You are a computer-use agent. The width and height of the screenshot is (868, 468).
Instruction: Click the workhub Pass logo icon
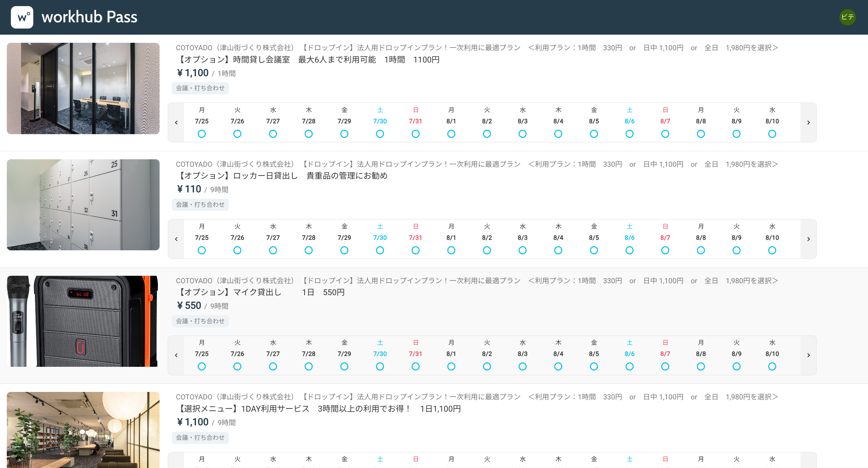[x=22, y=17]
